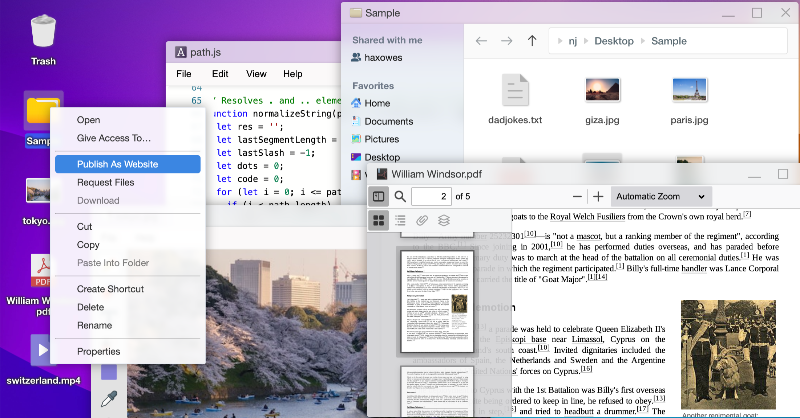Choose Create Shortcut in context menu
The height and width of the screenshot is (418, 800).
click(x=110, y=289)
